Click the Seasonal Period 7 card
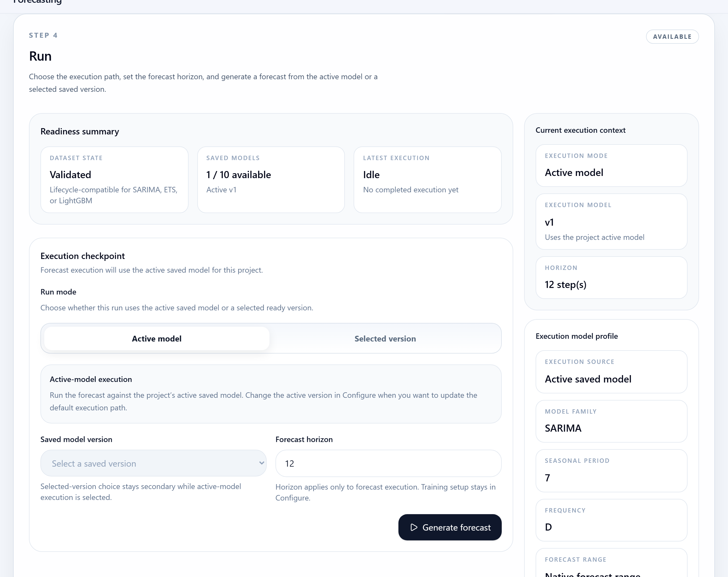Viewport: 728px width, 577px height. tap(611, 471)
